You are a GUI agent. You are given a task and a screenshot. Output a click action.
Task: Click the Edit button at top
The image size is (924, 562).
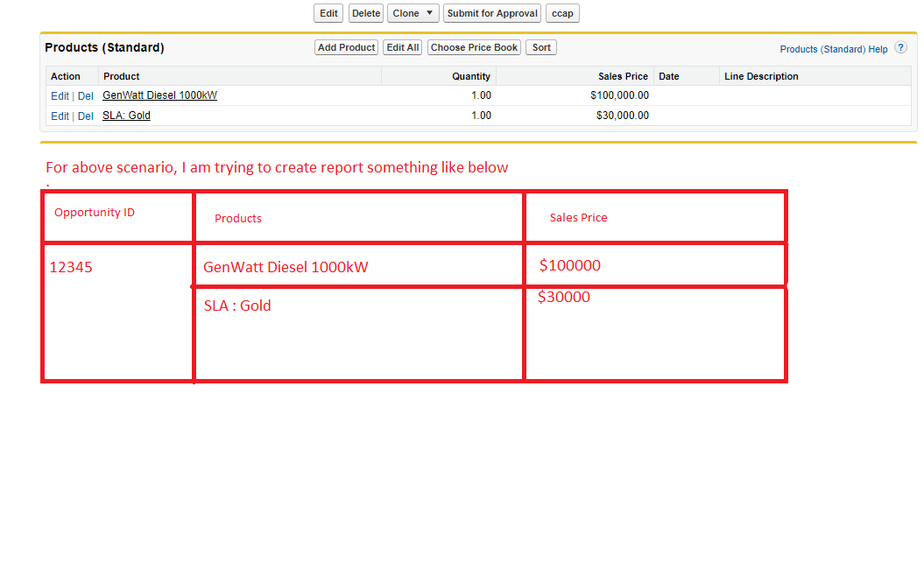(x=328, y=13)
